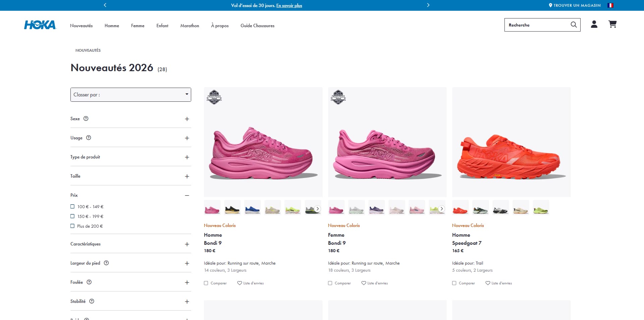Open the Marathon menu

click(x=190, y=26)
